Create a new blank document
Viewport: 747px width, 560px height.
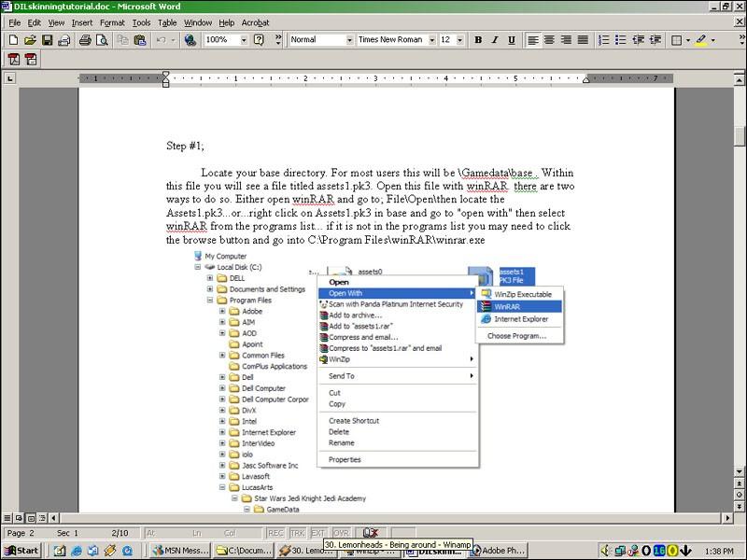(13, 40)
